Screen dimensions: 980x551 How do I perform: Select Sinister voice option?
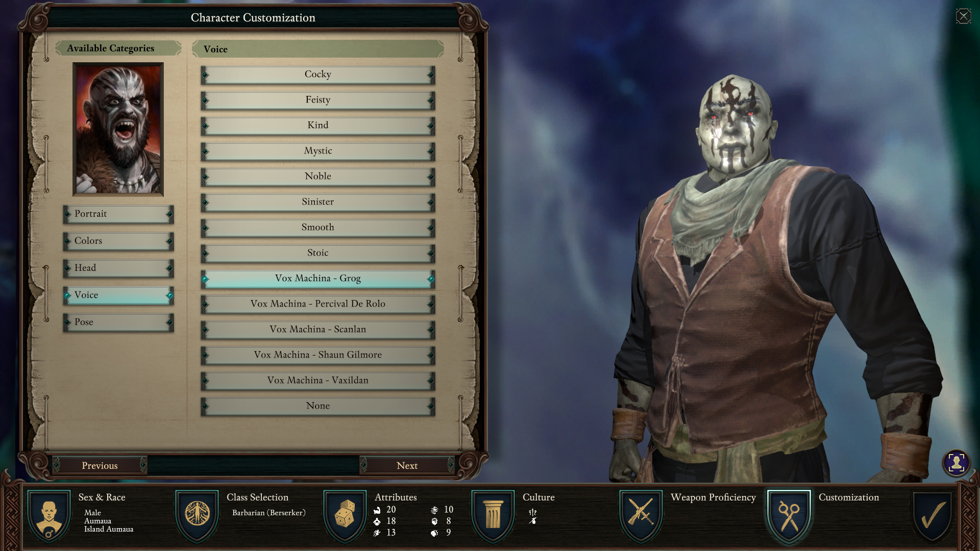click(317, 201)
